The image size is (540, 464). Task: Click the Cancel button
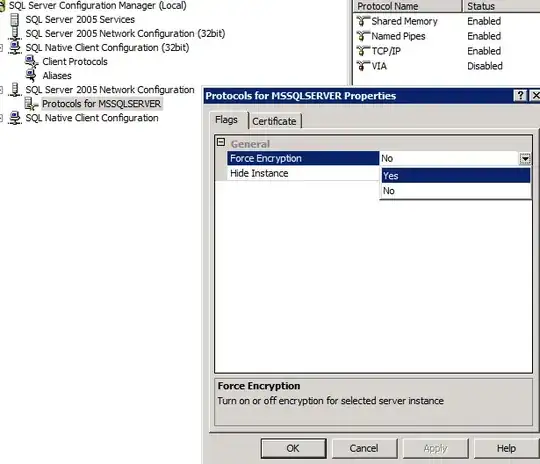[364, 448]
